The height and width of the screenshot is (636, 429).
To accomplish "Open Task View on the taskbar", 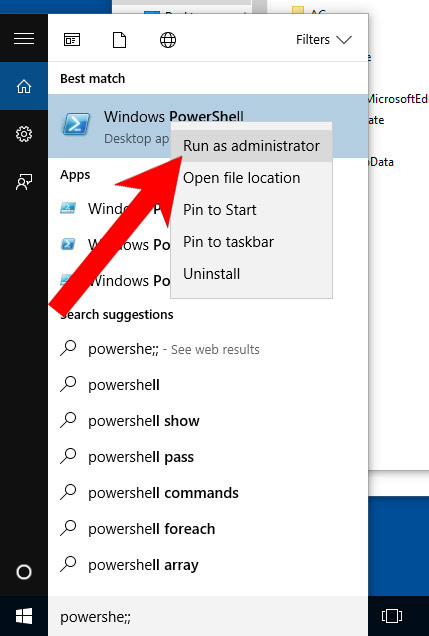I will click(392, 616).
